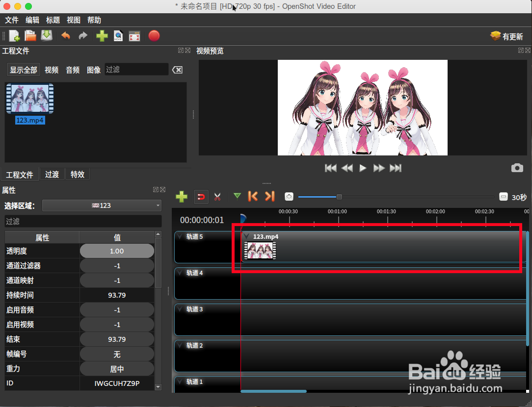Adjust 透明度 value 1.00
Viewport: 532px width, 407px height.
117,251
